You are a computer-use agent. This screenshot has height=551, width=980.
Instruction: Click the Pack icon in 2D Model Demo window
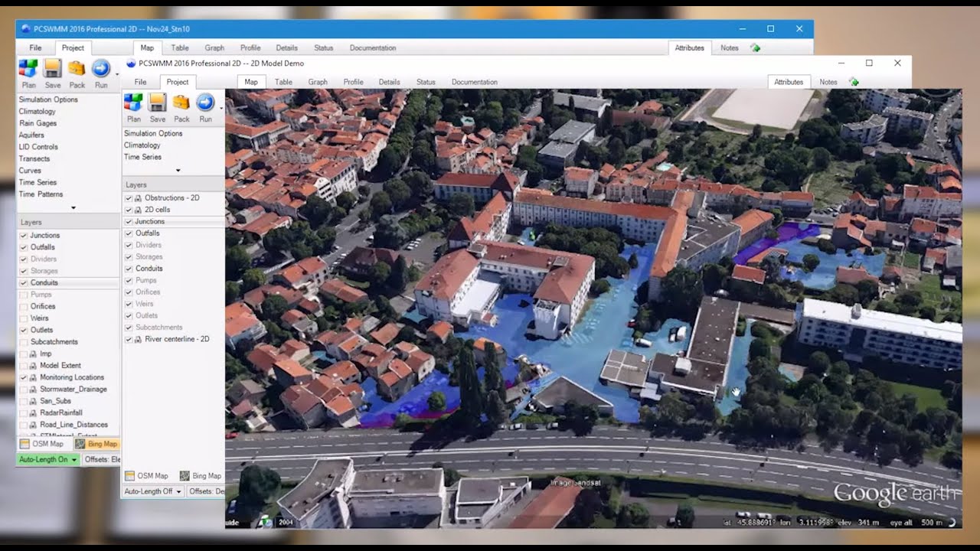coord(181,103)
